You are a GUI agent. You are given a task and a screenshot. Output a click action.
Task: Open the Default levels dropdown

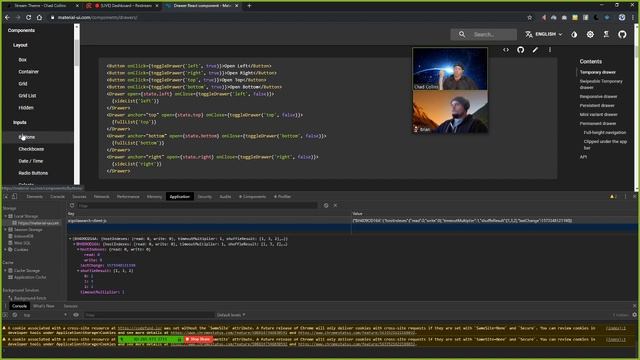[231, 315]
